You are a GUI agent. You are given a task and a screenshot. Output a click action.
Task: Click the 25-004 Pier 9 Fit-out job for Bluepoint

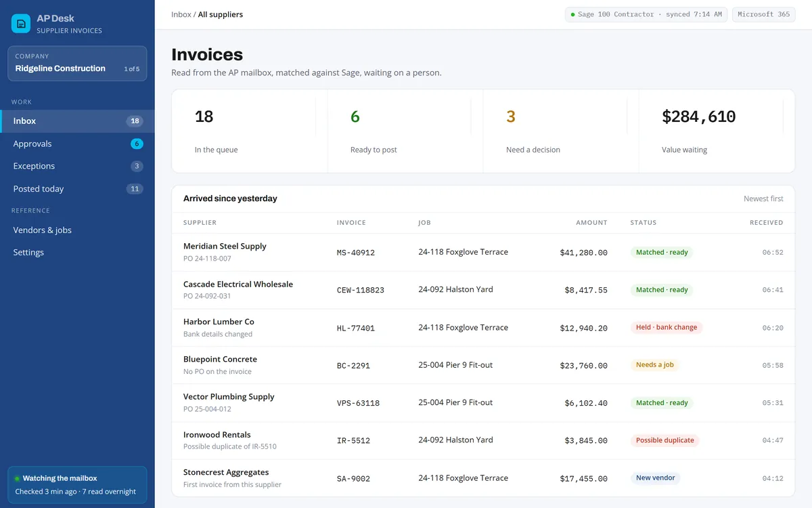pyautogui.click(x=455, y=365)
